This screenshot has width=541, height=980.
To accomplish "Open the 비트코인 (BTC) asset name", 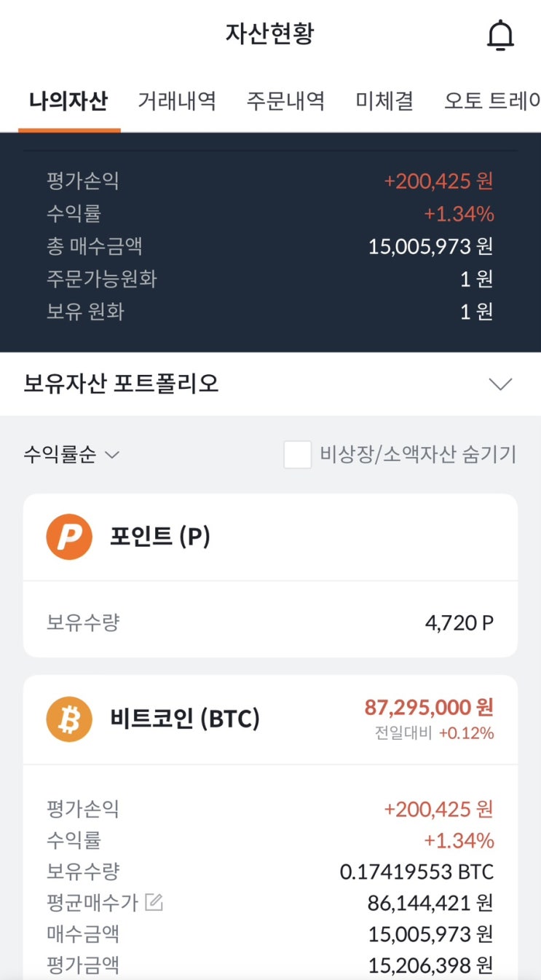I will (185, 719).
